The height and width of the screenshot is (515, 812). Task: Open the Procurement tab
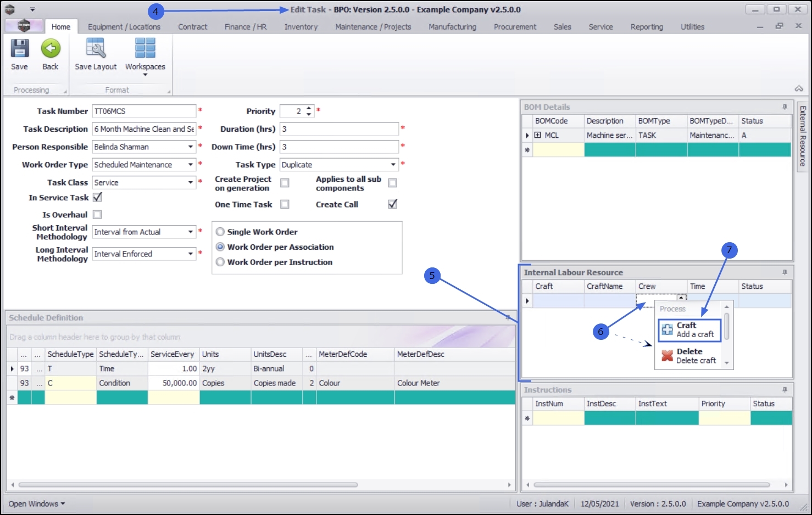coord(515,26)
